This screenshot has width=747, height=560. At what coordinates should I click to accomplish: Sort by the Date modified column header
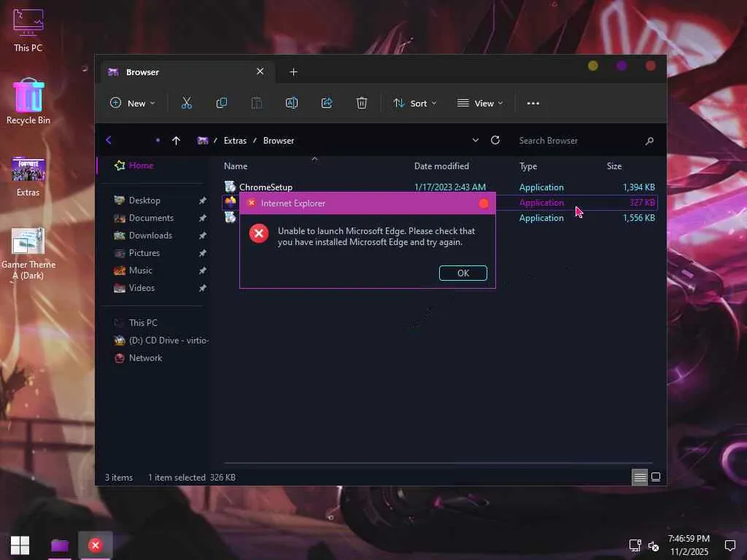(x=441, y=166)
